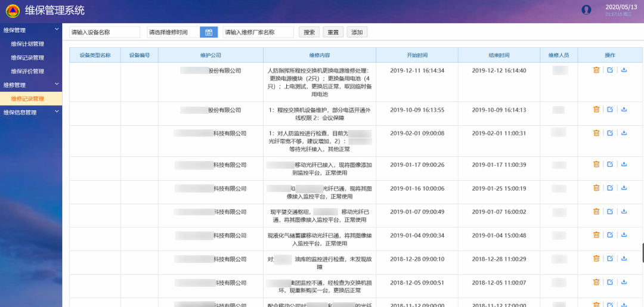The image size is (644, 307).
Task: Collapse the 维保管理 sidebar section
Action: [57, 30]
